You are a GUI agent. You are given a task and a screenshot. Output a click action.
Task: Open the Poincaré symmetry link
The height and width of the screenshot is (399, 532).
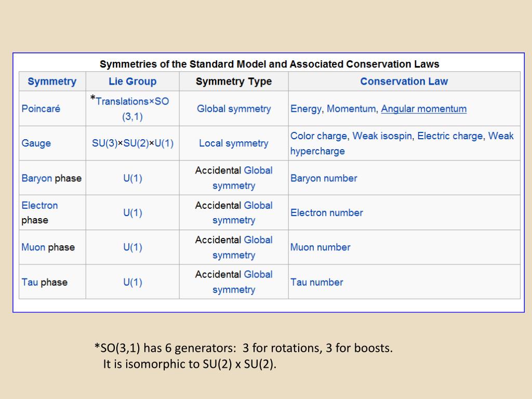pyautogui.click(x=41, y=109)
